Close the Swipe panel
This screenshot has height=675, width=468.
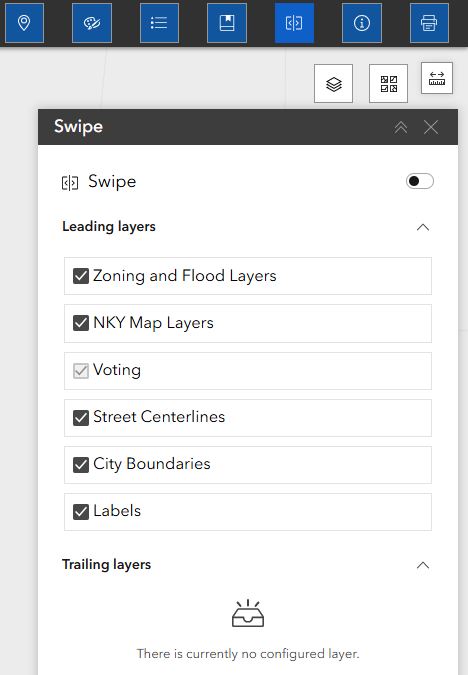click(x=431, y=127)
